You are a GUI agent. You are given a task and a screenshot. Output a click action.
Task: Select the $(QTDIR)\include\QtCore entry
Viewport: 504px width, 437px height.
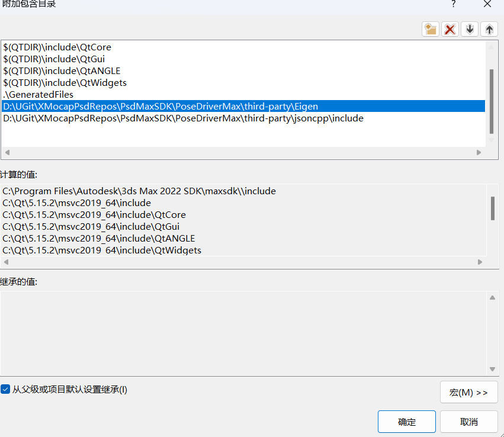point(57,47)
